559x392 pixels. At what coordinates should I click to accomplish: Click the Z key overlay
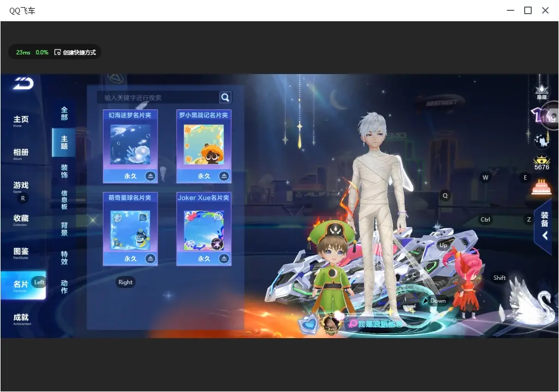(528, 219)
